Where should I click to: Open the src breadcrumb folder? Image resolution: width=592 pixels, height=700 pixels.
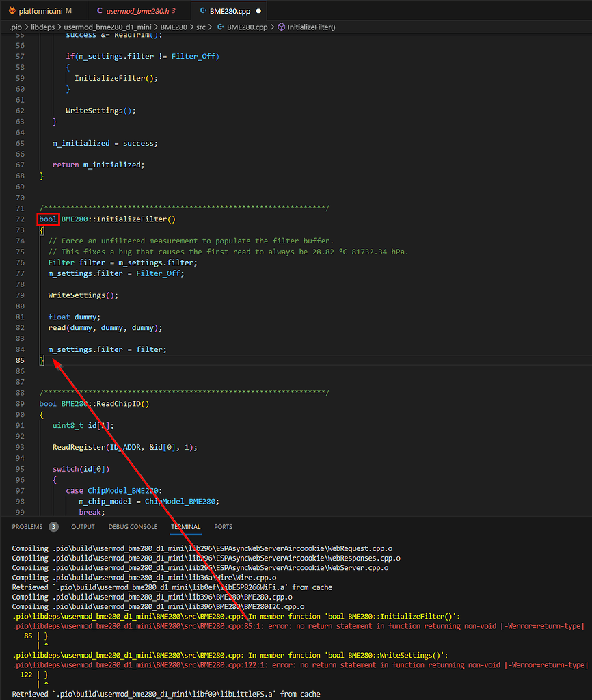[x=201, y=27]
